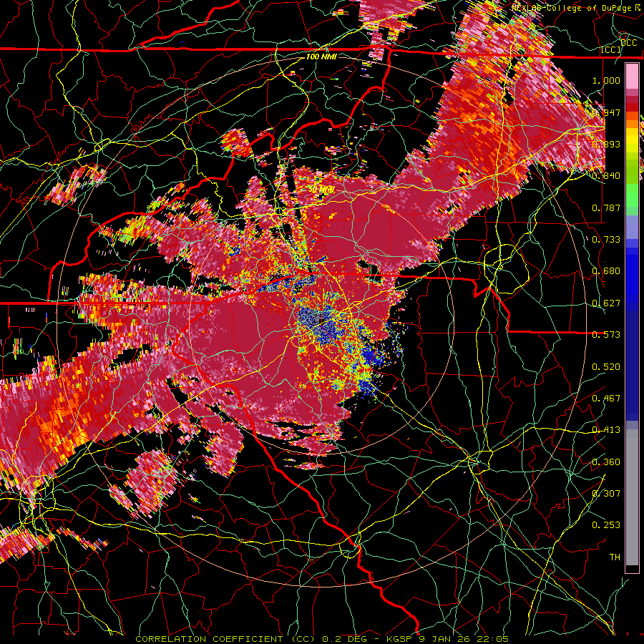Image resolution: width=644 pixels, height=644 pixels.
Task: Click the 0.360 scale label
Action: (x=606, y=462)
